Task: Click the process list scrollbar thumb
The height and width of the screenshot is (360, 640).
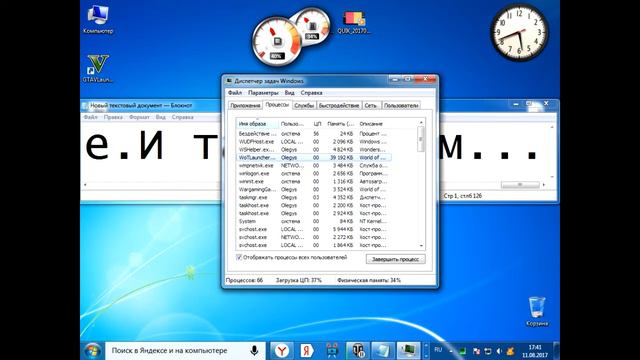Action: 421,139
